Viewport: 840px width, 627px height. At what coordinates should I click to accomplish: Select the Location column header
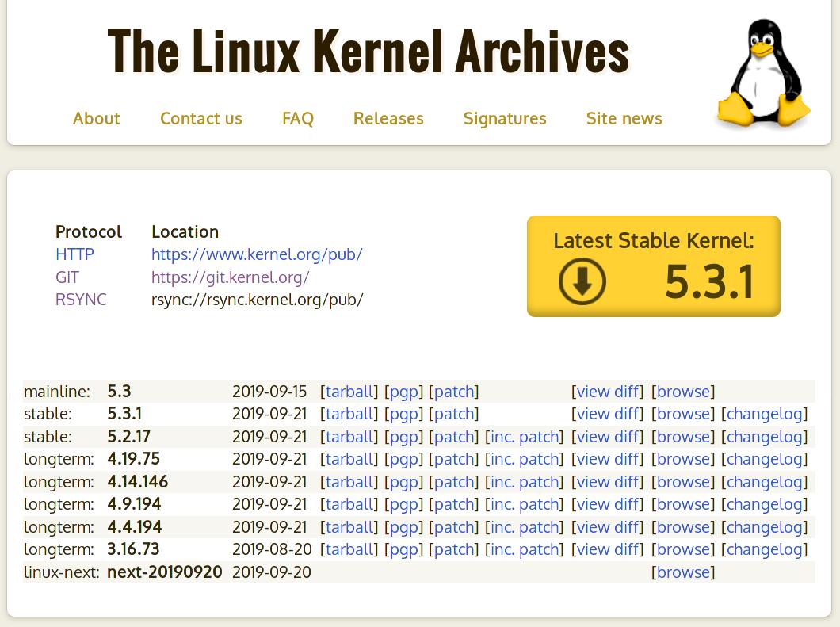click(x=185, y=231)
